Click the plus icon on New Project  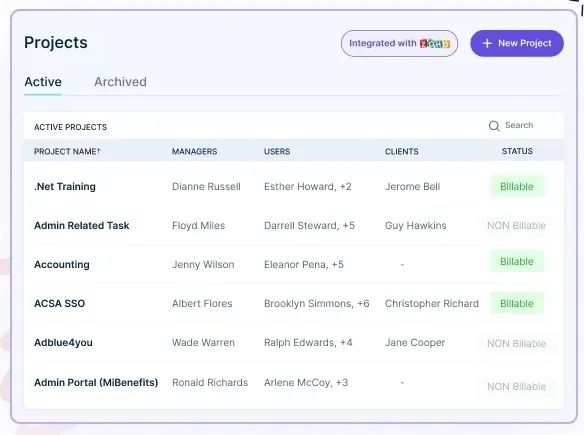487,44
